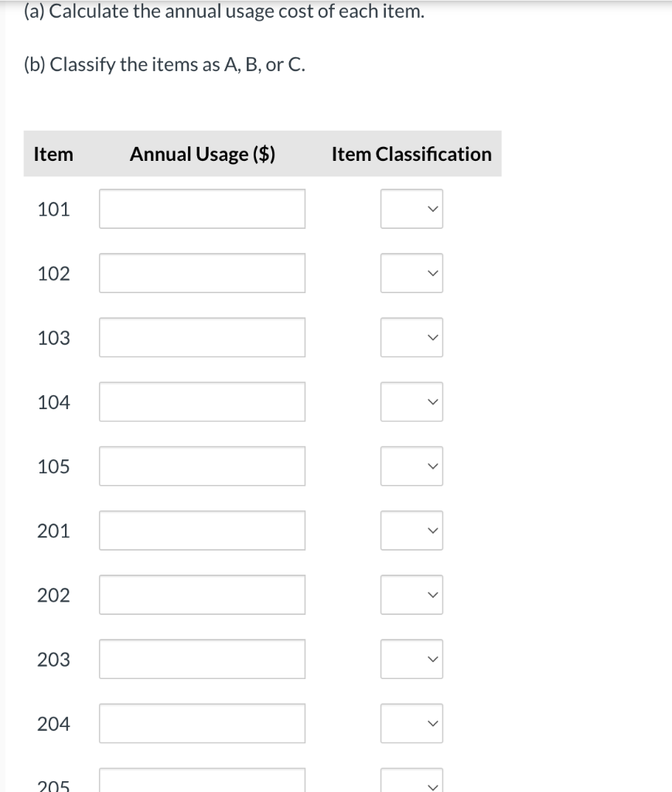Image resolution: width=672 pixels, height=792 pixels.
Task: Click the Annual Usage input for item 203
Action: coord(202,659)
